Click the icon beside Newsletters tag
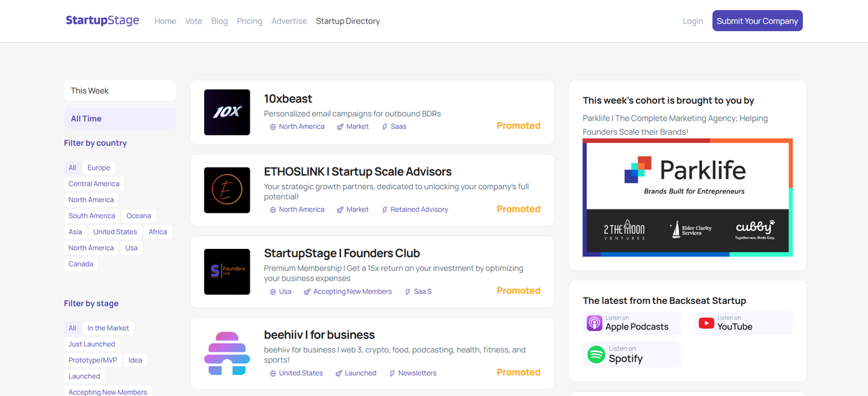 coord(392,374)
